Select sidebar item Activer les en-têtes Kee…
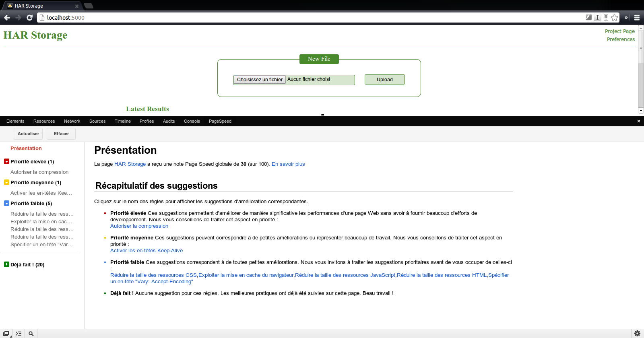Viewport: 644px width, 338px height. click(x=41, y=193)
